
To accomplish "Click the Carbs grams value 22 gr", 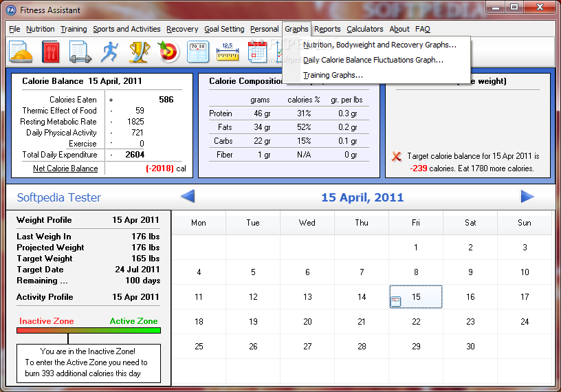I will pyautogui.click(x=262, y=141).
